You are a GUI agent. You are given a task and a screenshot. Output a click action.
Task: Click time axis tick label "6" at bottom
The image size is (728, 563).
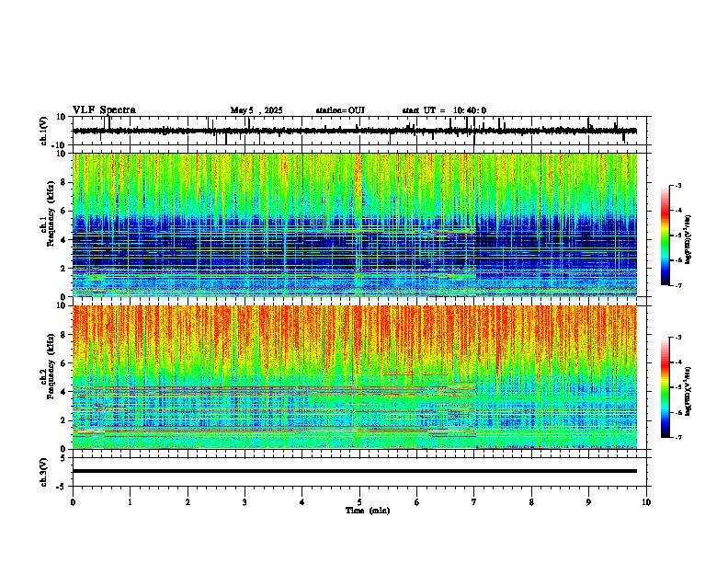[416, 502]
